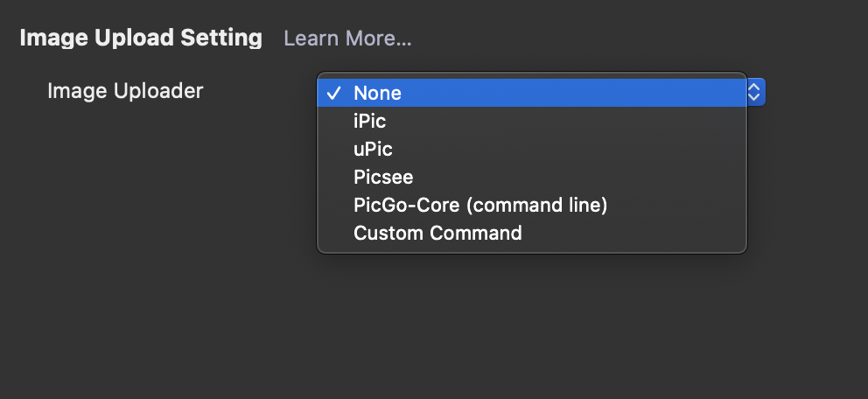Select None in the uploader list

click(x=377, y=93)
